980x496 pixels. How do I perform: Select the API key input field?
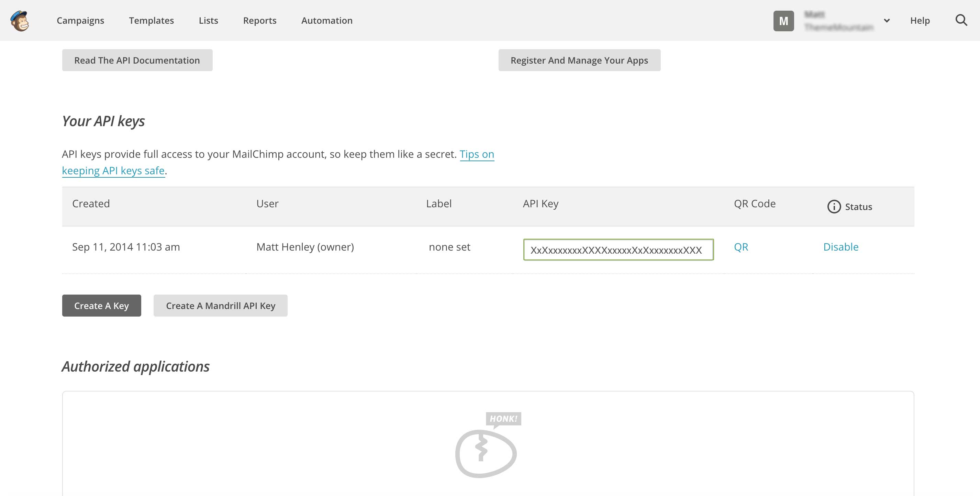click(618, 250)
